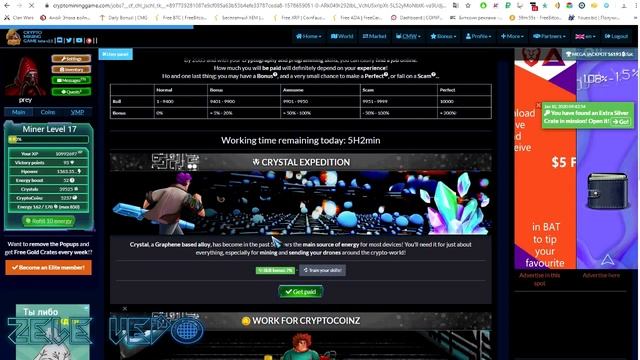
Task: Click the green Skill bonus badge
Action: point(276,270)
